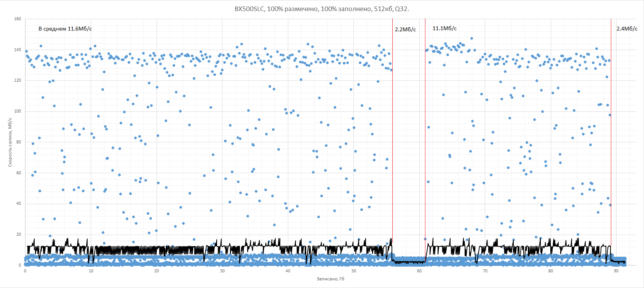Screen dimensions: 644x288
Task: Select the 100 tick label on the speed axis
Action: pyautogui.click(x=18, y=111)
